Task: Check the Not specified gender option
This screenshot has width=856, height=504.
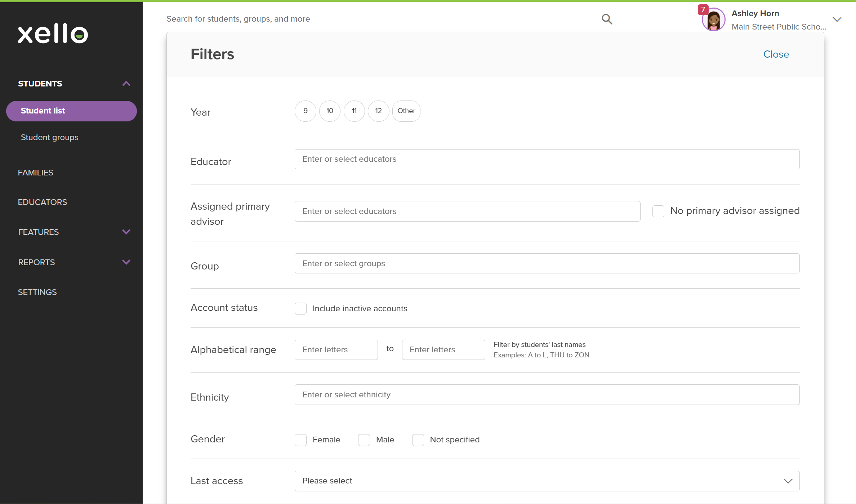Action: pyautogui.click(x=418, y=440)
